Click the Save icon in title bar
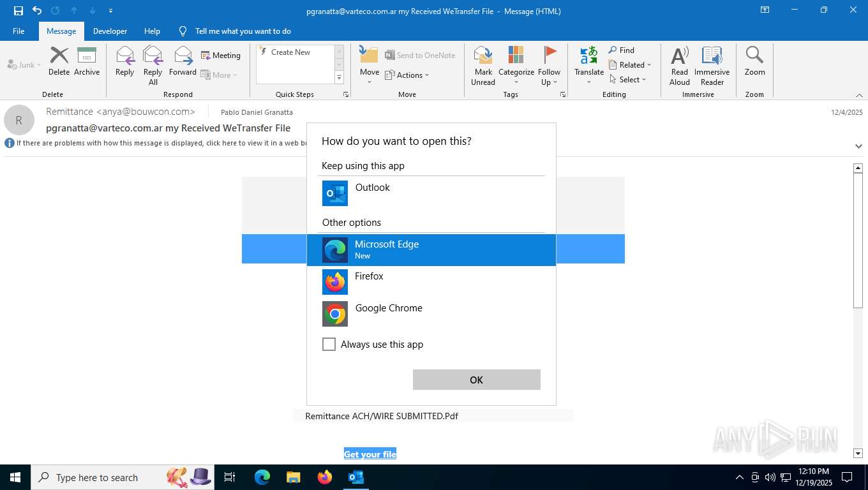The height and width of the screenshot is (490, 868). point(18,10)
